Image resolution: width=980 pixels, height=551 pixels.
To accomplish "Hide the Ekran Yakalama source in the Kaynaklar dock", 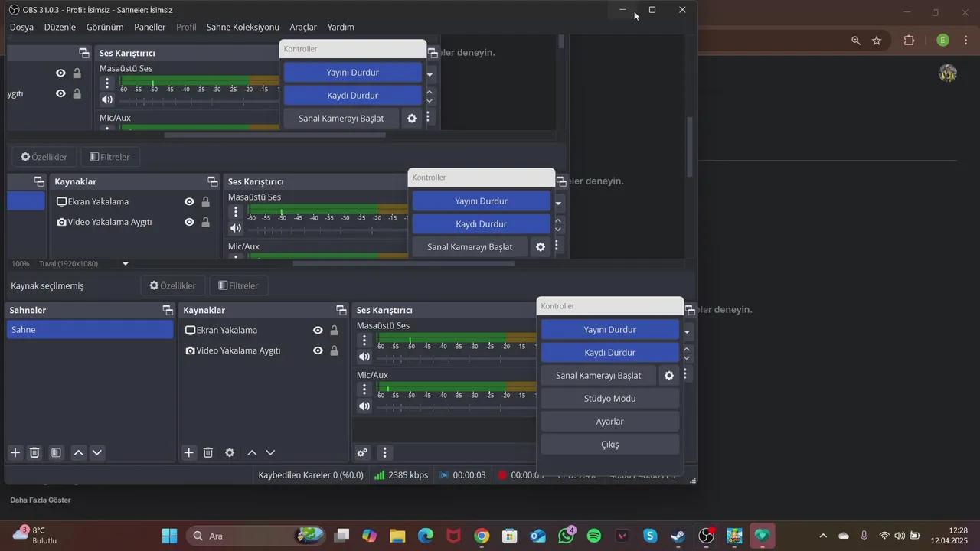I will point(318,331).
